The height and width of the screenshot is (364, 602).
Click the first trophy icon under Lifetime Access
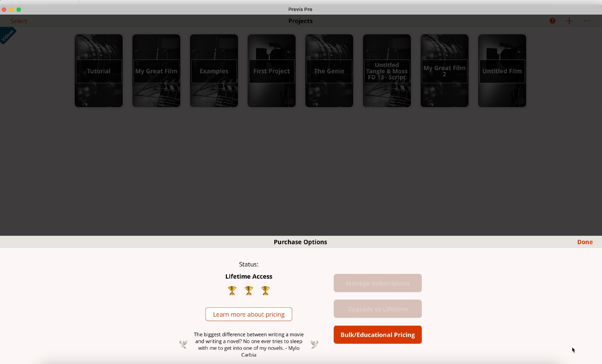point(232,291)
